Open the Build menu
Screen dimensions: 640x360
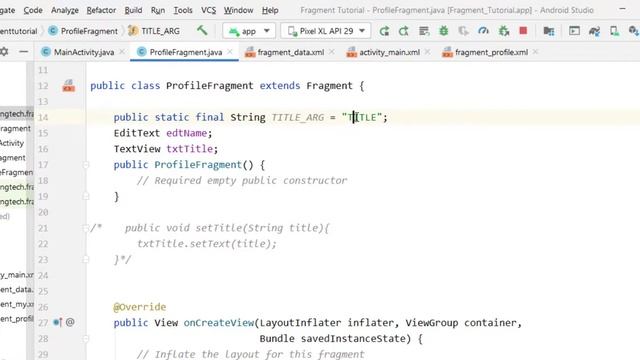[x=133, y=10]
